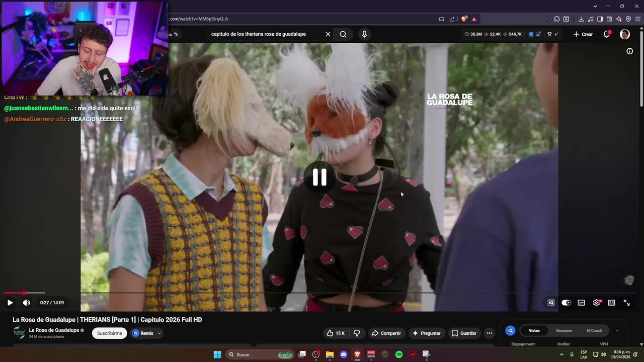Image resolution: width=644 pixels, height=362 pixels.
Task: Play the video with the play button
Action: click(x=10, y=303)
